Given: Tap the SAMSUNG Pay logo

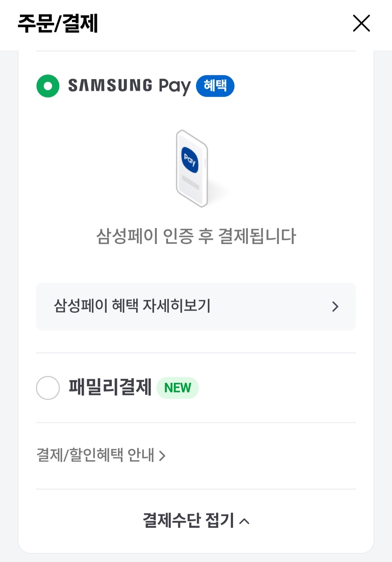Looking at the screenshot, I should [129, 86].
